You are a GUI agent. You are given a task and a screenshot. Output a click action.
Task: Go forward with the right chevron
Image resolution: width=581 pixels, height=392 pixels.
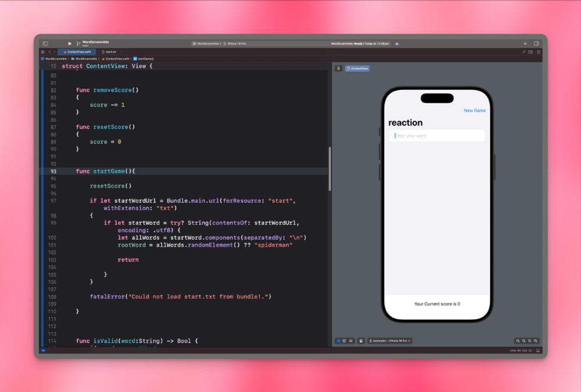click(55, 52)
